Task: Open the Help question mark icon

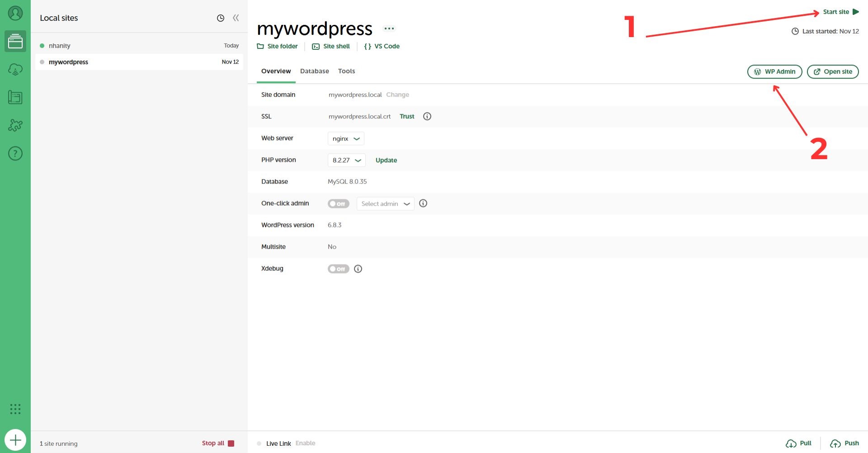Action: (x=15, y=154)
